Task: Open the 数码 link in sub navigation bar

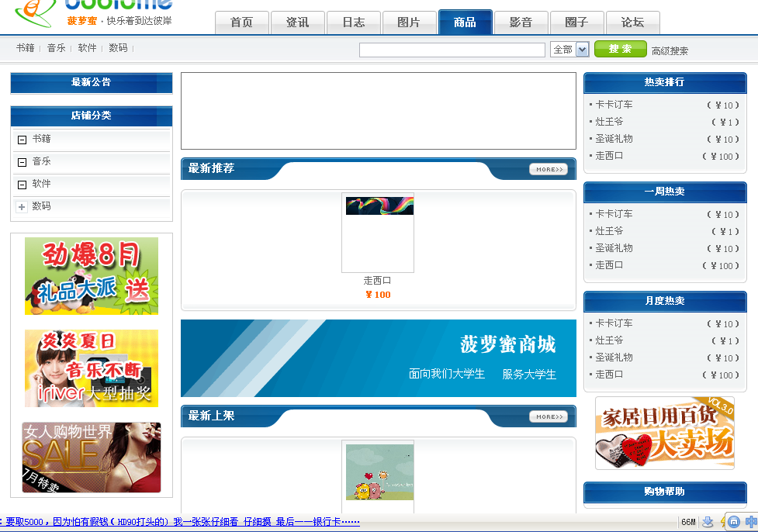Action: 118,48
